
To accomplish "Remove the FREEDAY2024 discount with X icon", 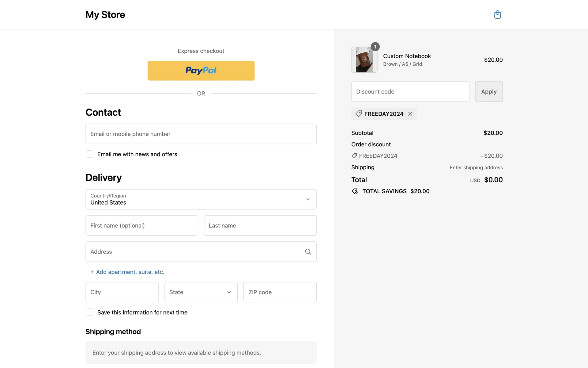I will coord(410,114).
